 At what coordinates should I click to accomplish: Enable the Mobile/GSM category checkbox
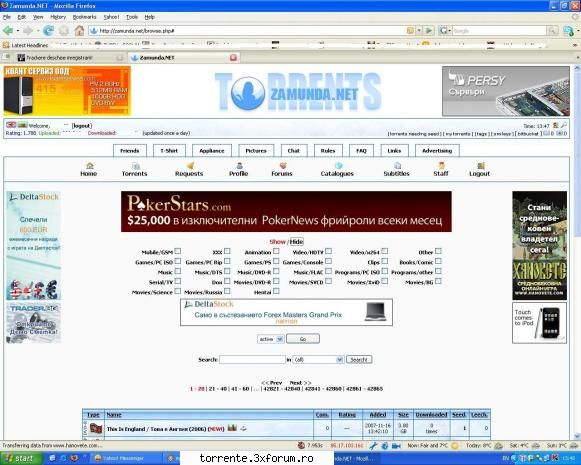[178, 251]
